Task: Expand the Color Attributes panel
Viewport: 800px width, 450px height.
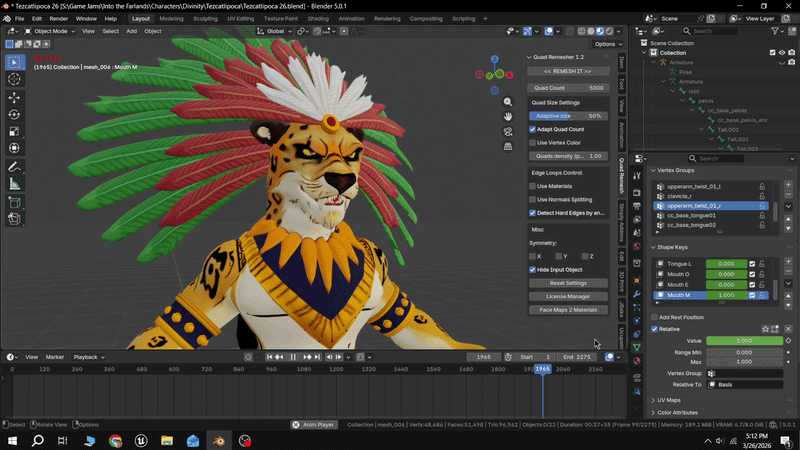Action: coord(653,413)
